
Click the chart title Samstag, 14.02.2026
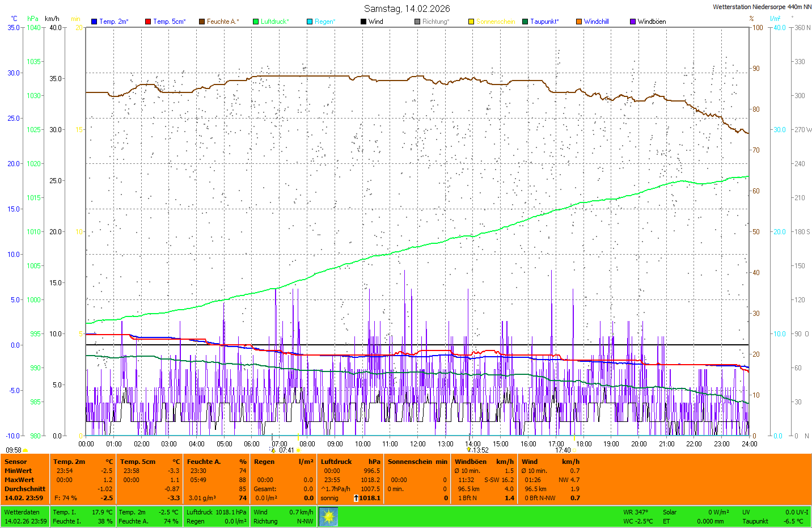[x=407, y=9]
